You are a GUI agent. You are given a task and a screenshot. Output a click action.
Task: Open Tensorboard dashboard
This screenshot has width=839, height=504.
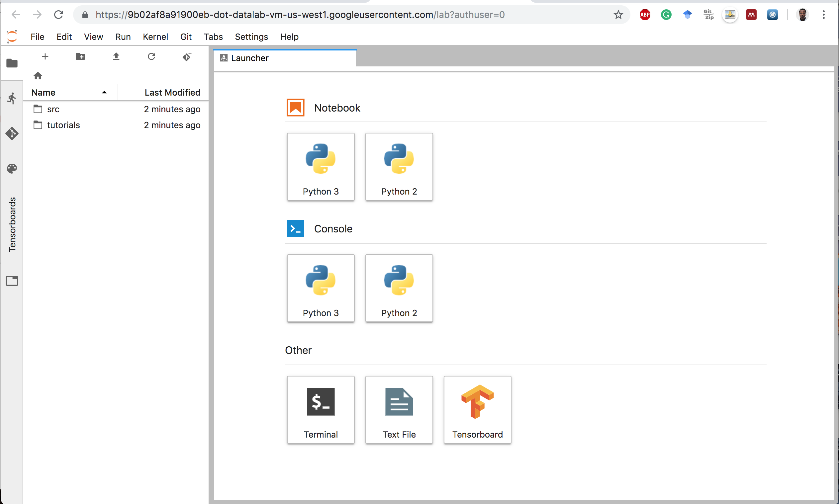[478, 409]
